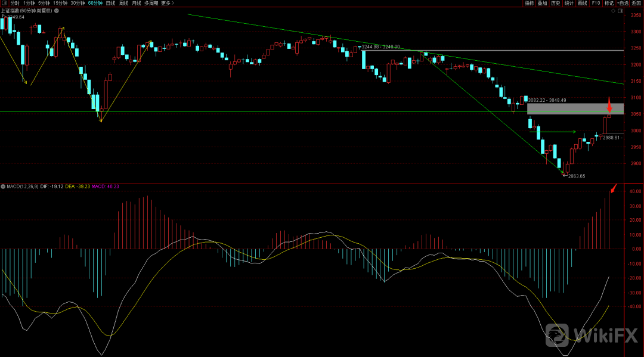644x357 pixels.
Task: Click the 叠加 overlay button
Action: pyautogui.click(x=542, y=3)
